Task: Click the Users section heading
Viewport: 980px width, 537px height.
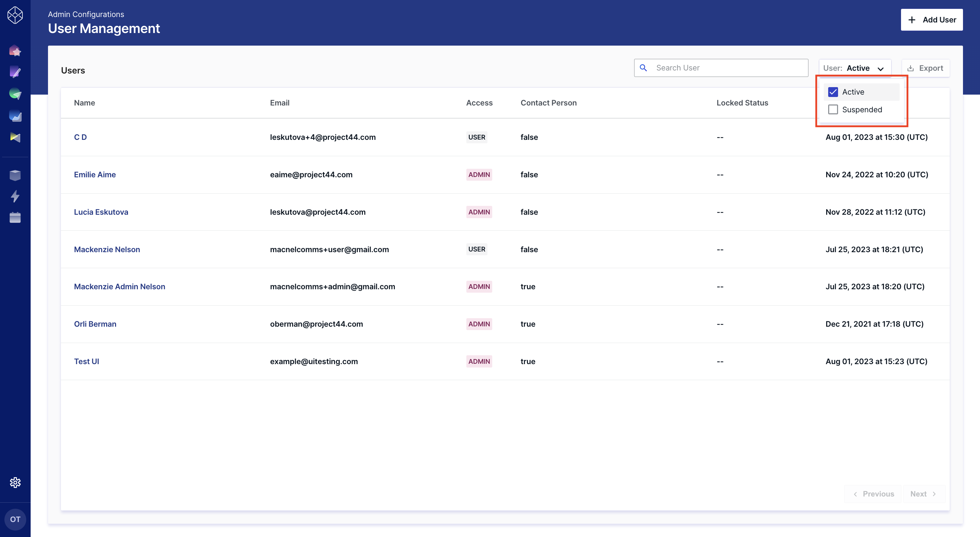Action: 73,70
